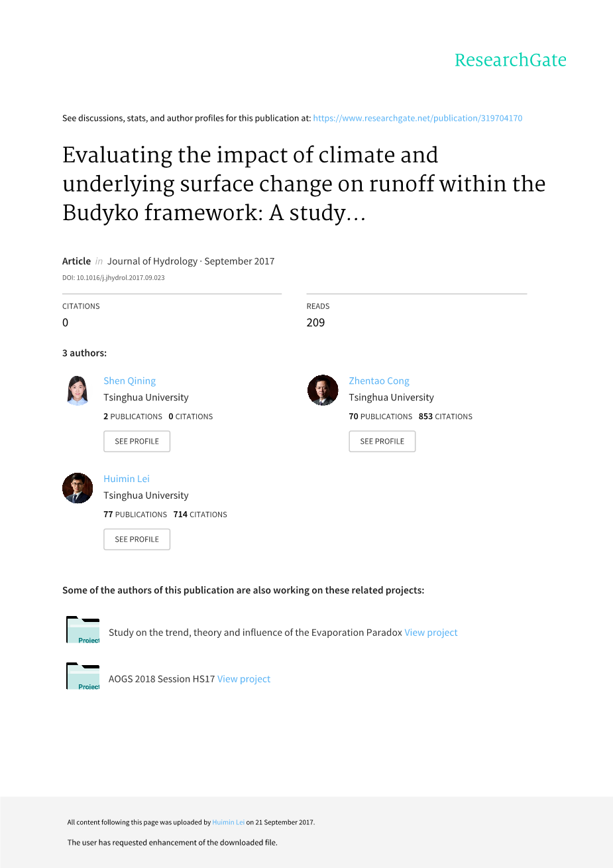The height and width of the screenshot is (868, 613).
Task: Click the uploader Huimin Lei footer link
Action: (x=228, y=822)
